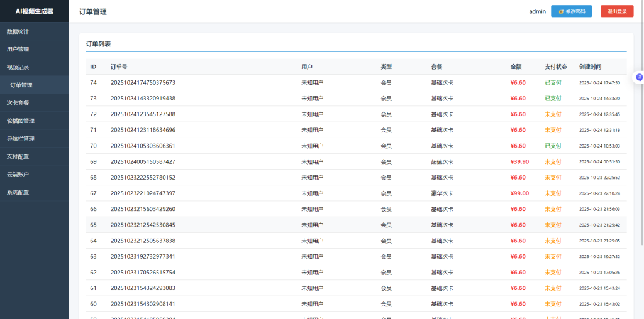
Task: Click the admin username in the header
Action: (x=537, y=11)
